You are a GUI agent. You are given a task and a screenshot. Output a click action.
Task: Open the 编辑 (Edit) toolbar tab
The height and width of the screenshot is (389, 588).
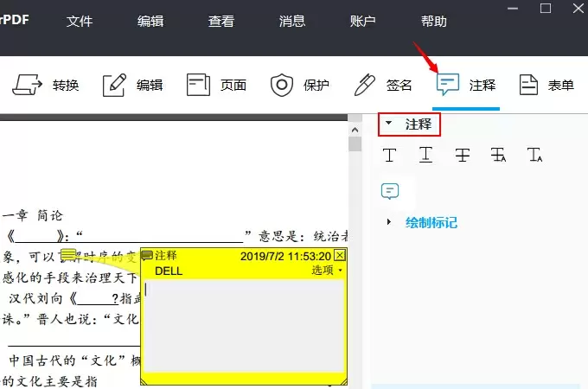point(132,85)
